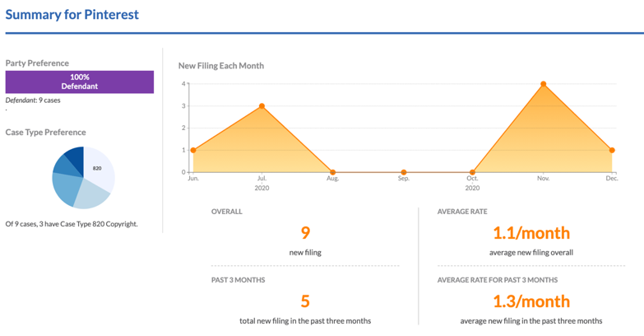This screenshot has height=336, width=644.
Task: Click the darkest blue pie chart slice
Action: click(x=76, y=158)
